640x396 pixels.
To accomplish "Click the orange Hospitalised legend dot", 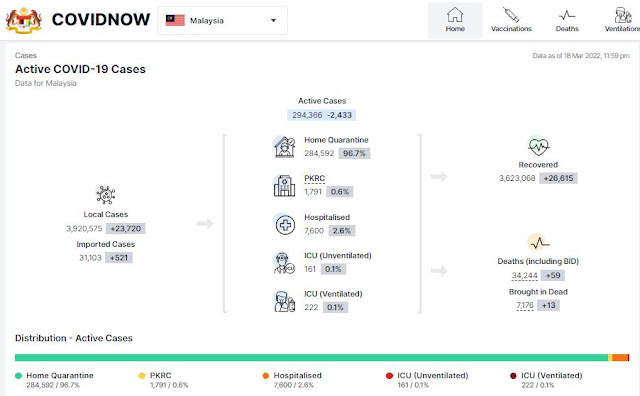I will pos(265,376).
